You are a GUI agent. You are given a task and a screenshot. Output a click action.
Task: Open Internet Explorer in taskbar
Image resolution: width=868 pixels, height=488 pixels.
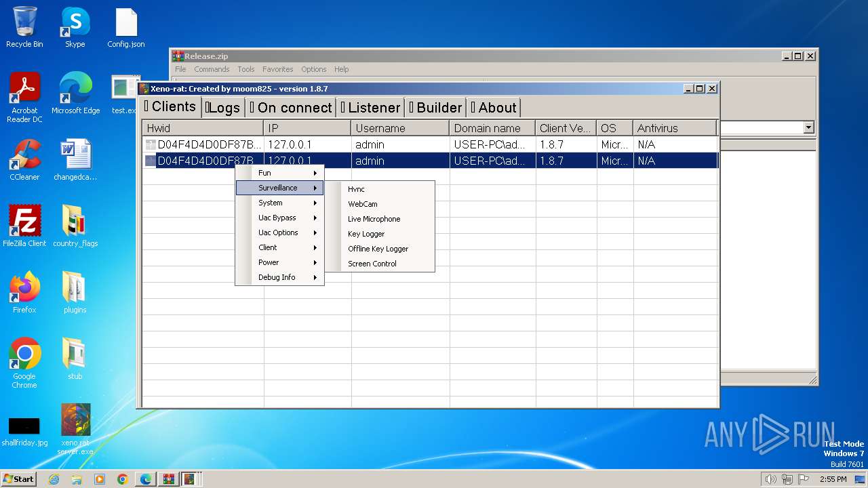pyautogui.click(x=54, y=479)
